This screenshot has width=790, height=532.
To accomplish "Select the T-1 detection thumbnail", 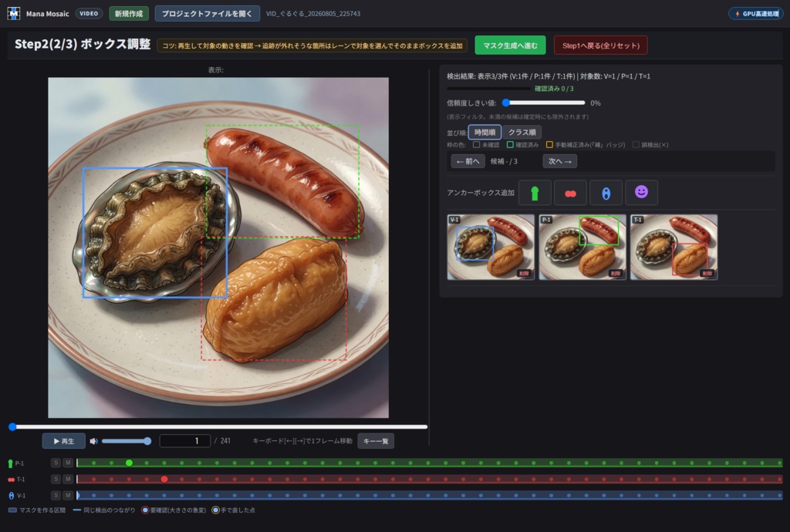I will [x=674, y=247].
